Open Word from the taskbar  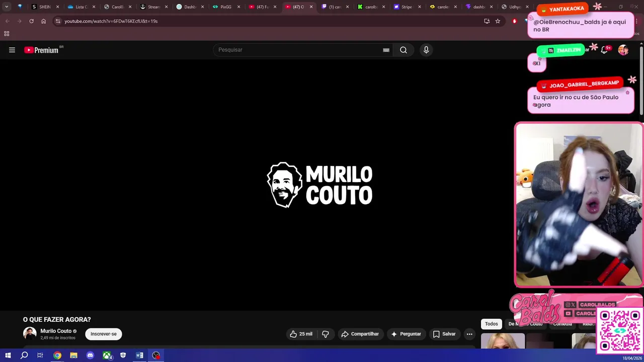tap(139, 355)
